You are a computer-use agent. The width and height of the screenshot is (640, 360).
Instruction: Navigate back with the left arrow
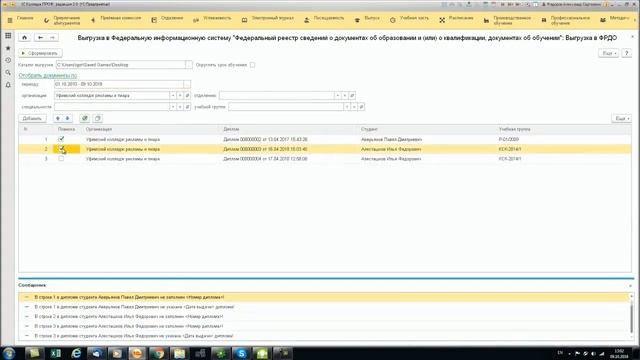click(x=40, y=38)
